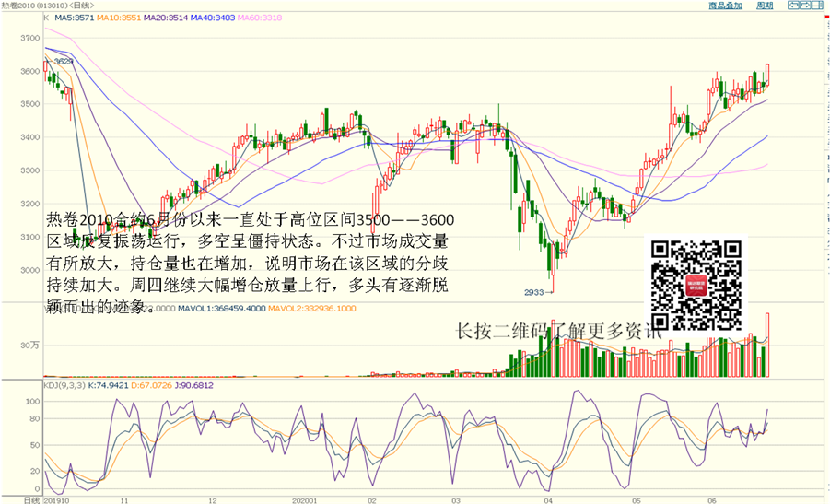Viewport: 830px width, 504px height.
Task: Click the 日线 label at bottom left
Action: pos(9,499)
